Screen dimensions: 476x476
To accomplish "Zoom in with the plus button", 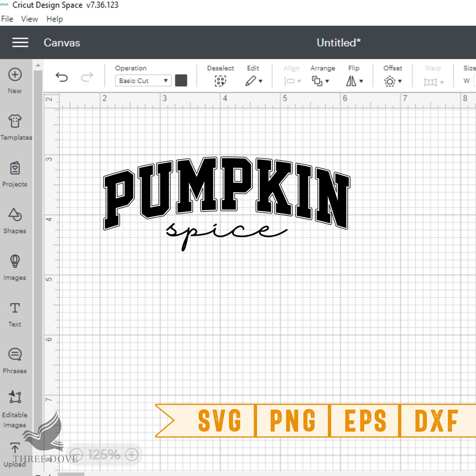I will click(132, 455).
